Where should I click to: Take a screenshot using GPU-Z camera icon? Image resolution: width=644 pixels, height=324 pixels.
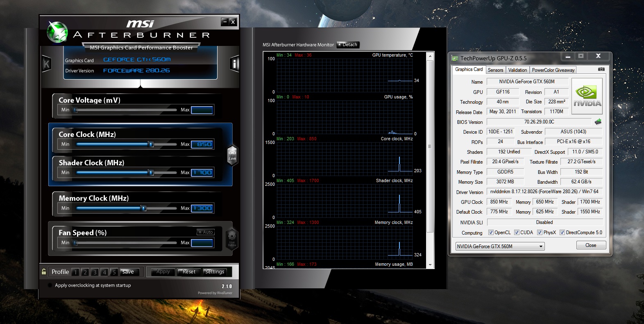tap(601, 69)
